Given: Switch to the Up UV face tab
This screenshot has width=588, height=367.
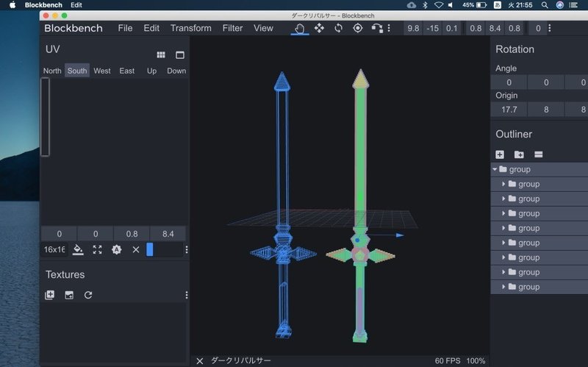Looking at the screenshot, I should tap(151, 71).
